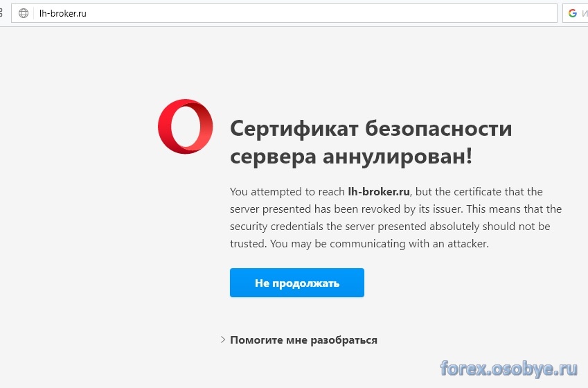Click the partial toolbar icon left of address bar

point(3,13)
